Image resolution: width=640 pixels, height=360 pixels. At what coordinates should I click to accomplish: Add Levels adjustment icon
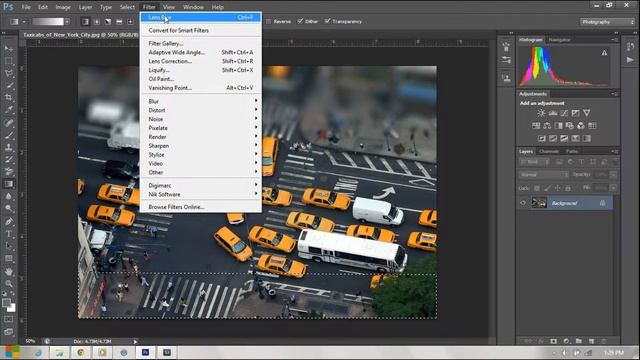click(x=553, y=113)
